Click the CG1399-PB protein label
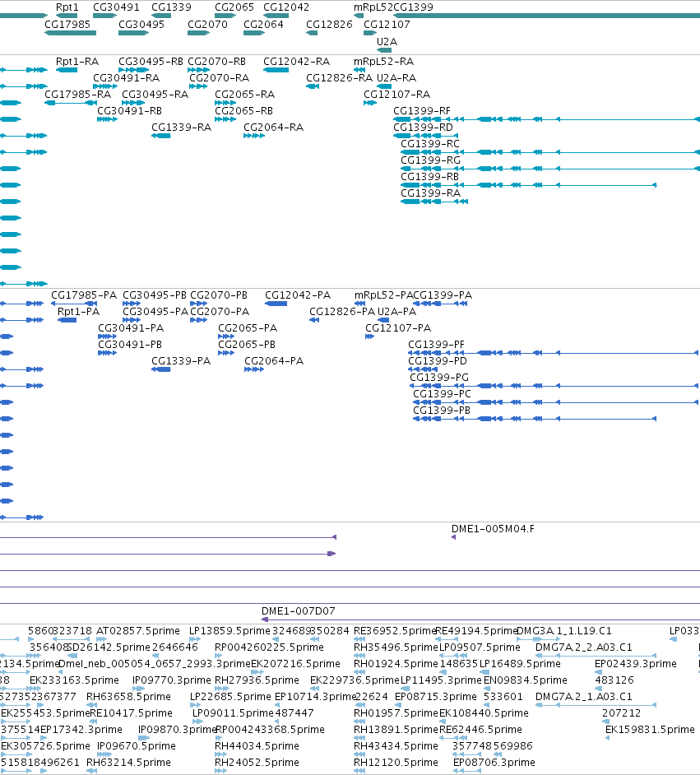This screenshot has height=775, width=700. pos(442,410)
